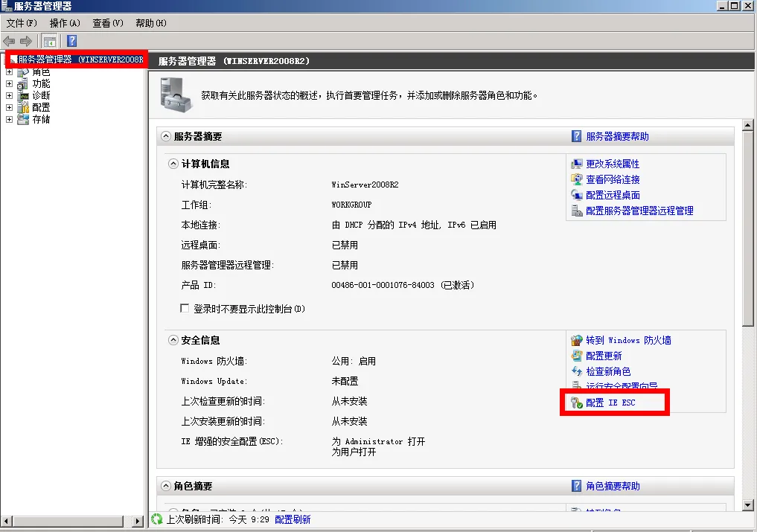Click the 公用: 启用 firewall status
Screen dimensions: 757x532
tap(354, 361)
